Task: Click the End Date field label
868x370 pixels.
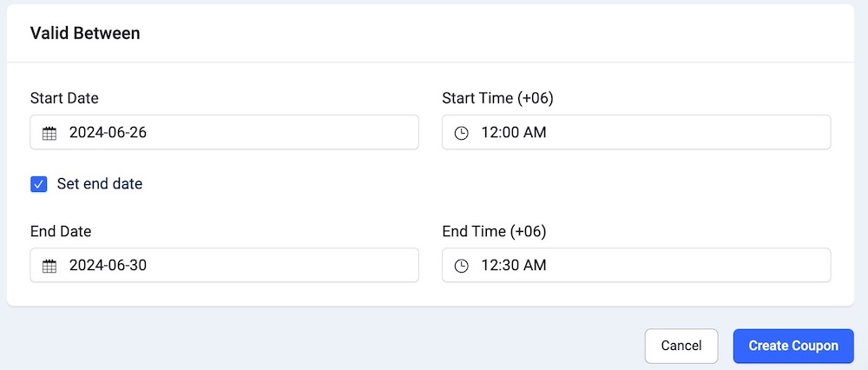Action: coord(61,231)
